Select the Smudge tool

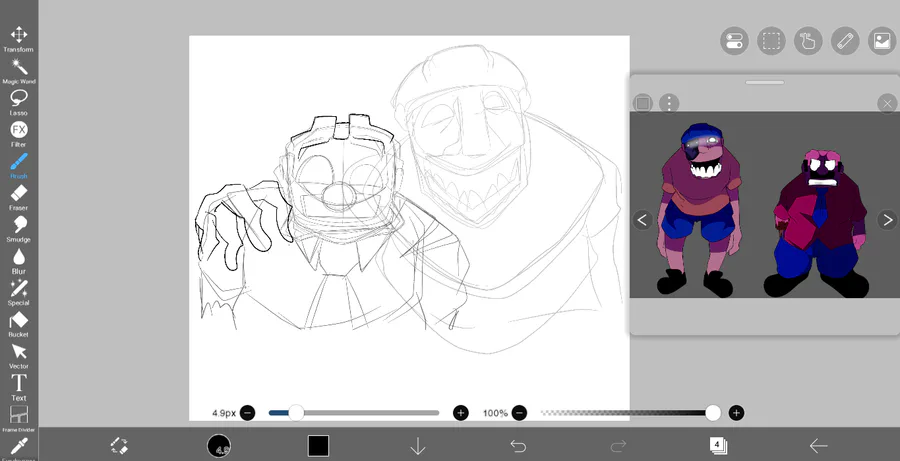click(x=18, y=229)
